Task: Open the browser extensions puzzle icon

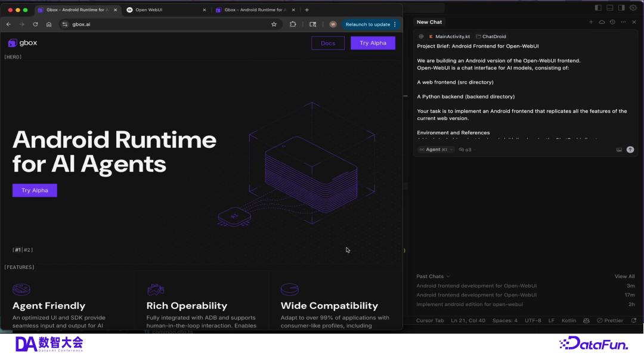Action: click(293, 24)
